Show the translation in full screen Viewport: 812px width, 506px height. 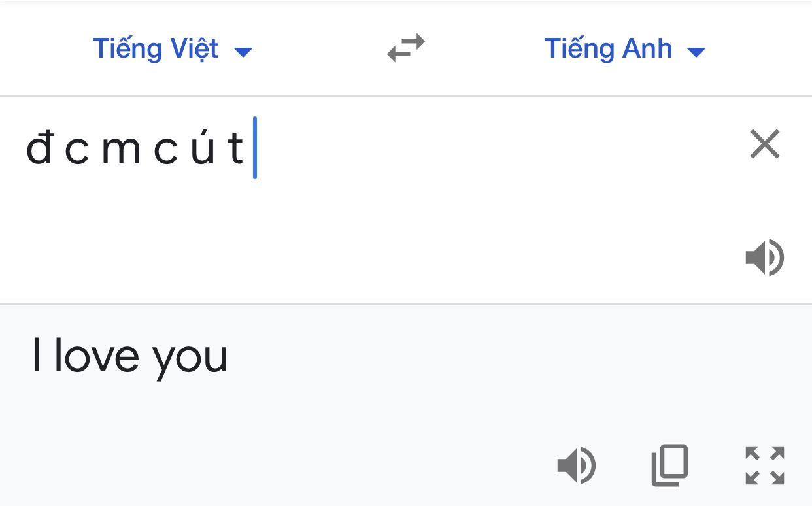coord(764,465)
